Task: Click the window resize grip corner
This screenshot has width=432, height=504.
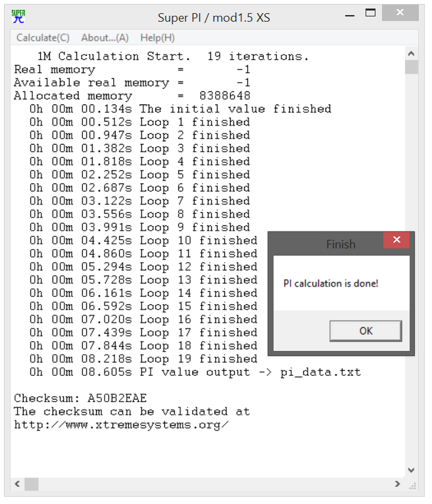Action: coord(412,486)
